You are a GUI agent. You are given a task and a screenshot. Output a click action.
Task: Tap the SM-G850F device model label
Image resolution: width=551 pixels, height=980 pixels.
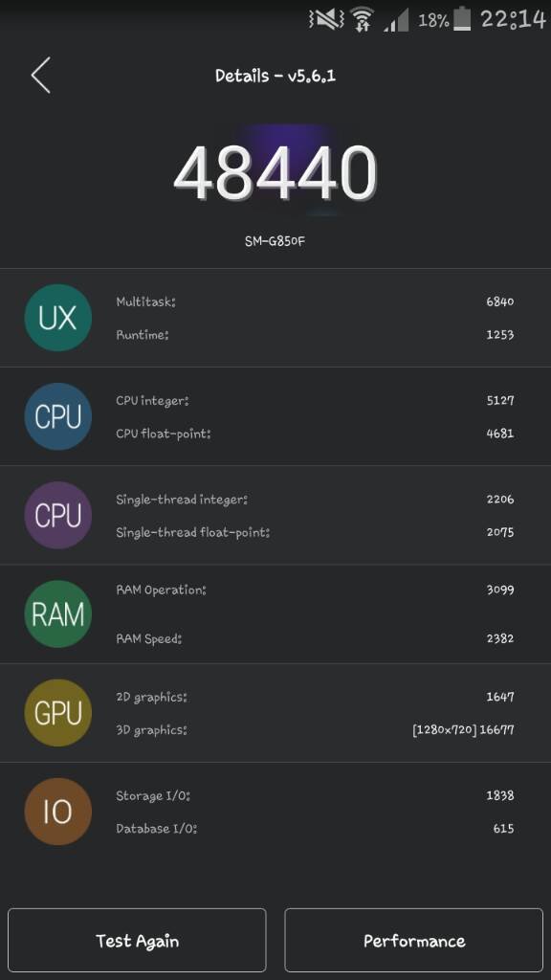pos(275,240)
